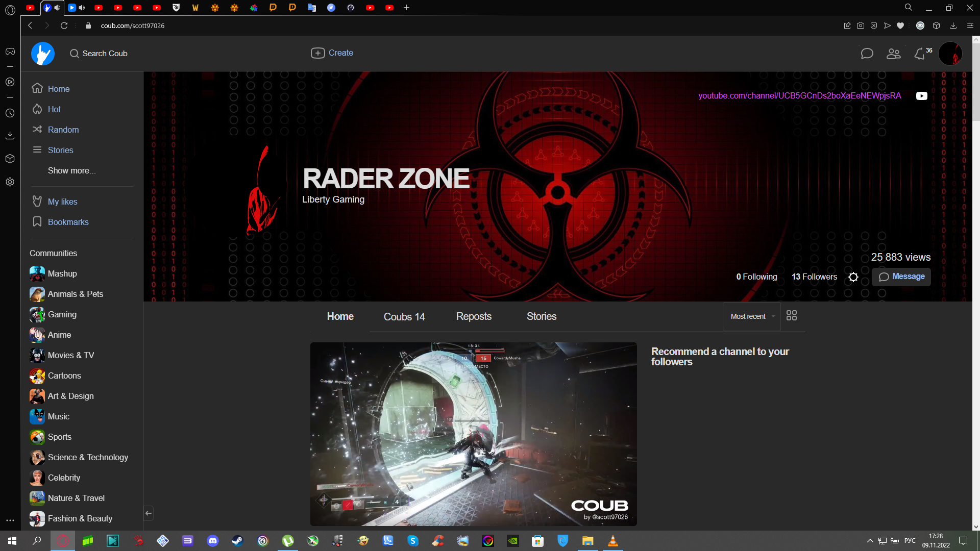
Task: Open Opera GX corner gamepad icon
Action: (x=10, y=52)
